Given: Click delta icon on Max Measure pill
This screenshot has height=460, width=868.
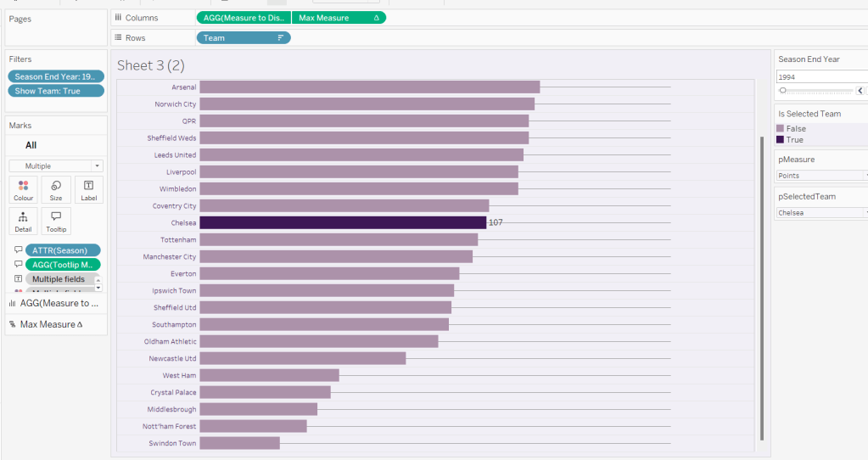Looking at the screenshot, I should point(376,18).
